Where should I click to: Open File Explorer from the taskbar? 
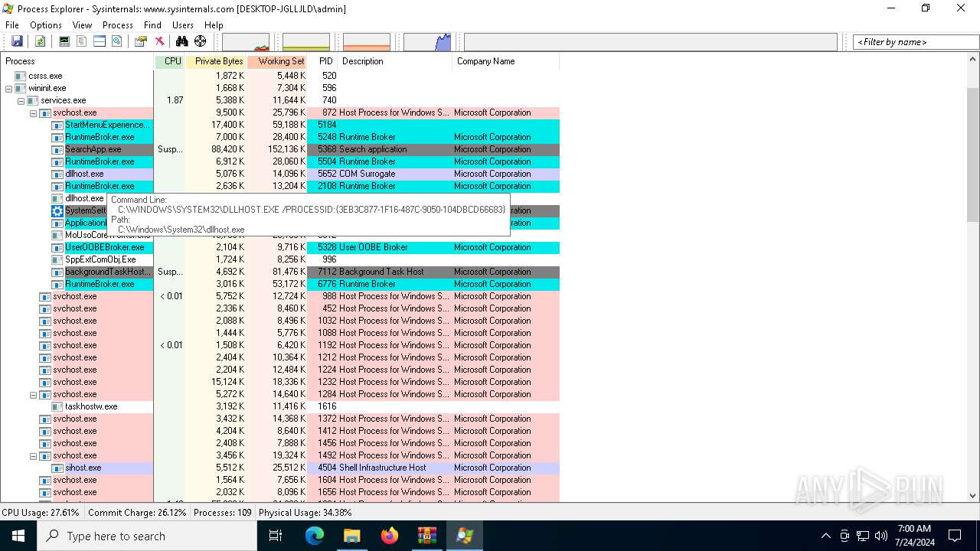click(x=351, y=536)
